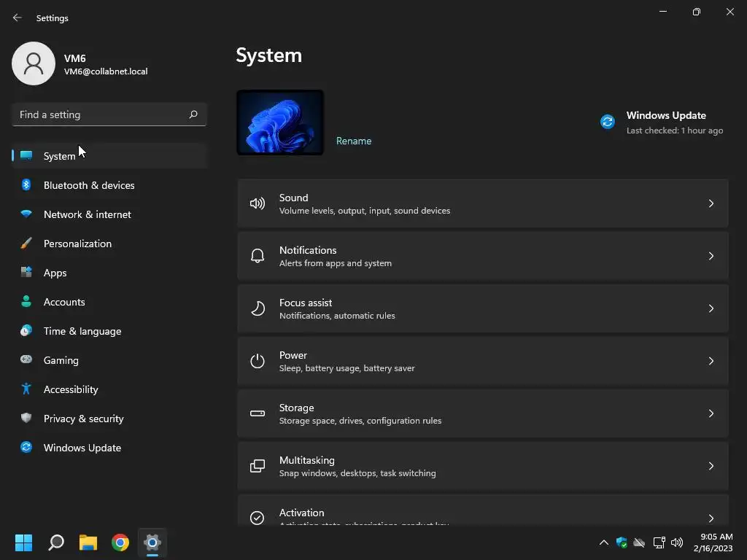Expand the Activation row chevron

click(x=711, y=518)
